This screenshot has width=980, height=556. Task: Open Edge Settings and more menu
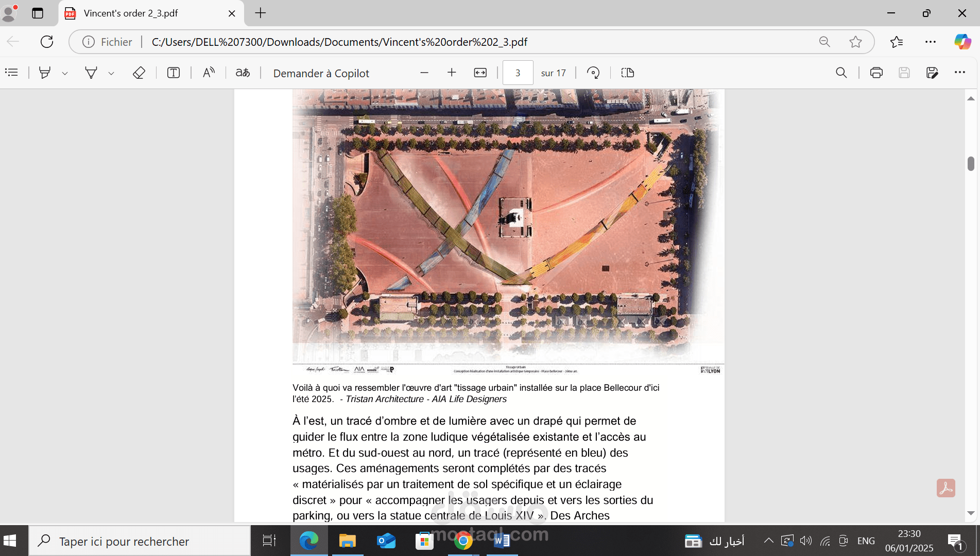[x=931, y=42]
